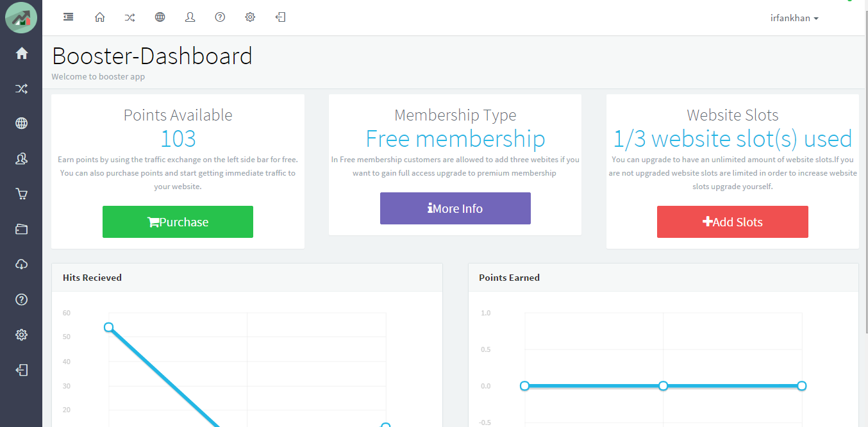Click the wallet card icon in sidebar
Viewport: 868px width, 427px height.
point(21,229)
